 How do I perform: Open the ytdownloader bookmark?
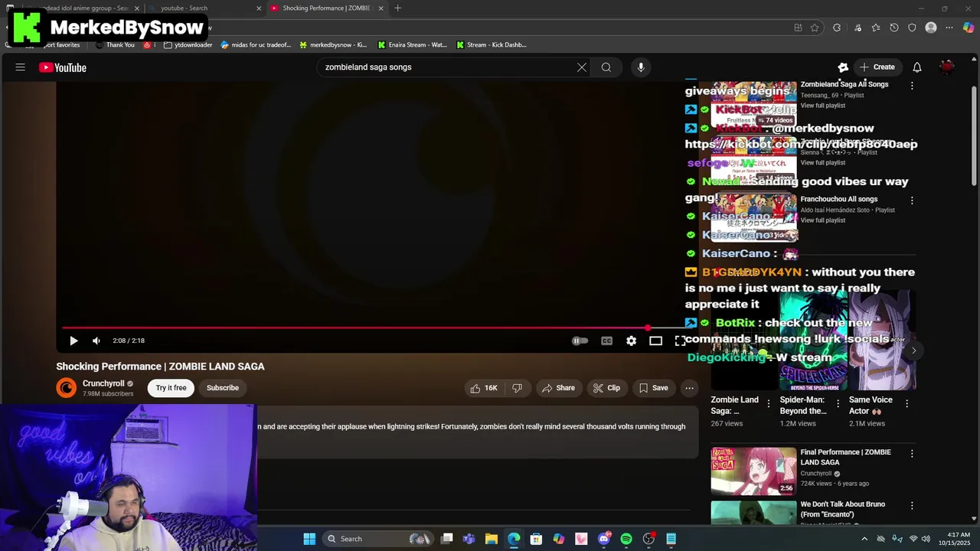point(188,45)
